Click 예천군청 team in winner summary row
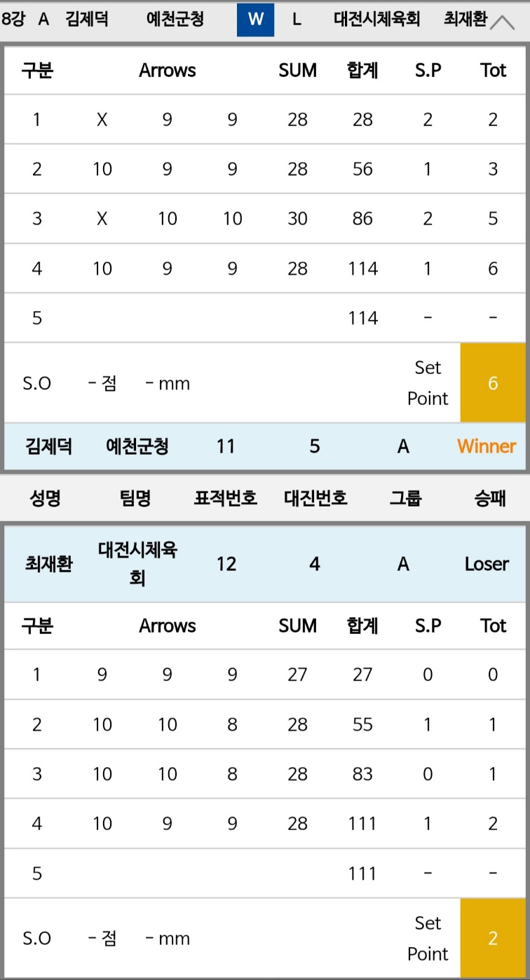Screen dimensions: 530x980 coord(137,446)
